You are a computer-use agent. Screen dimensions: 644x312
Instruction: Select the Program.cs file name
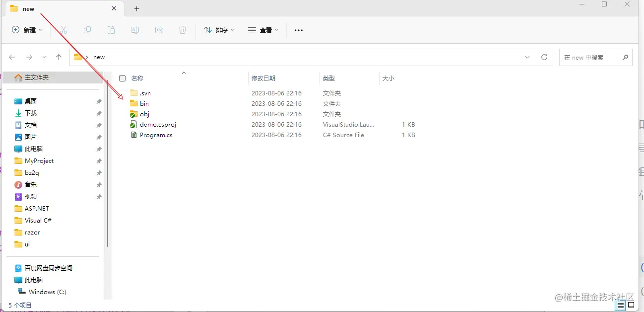[156, 135]
